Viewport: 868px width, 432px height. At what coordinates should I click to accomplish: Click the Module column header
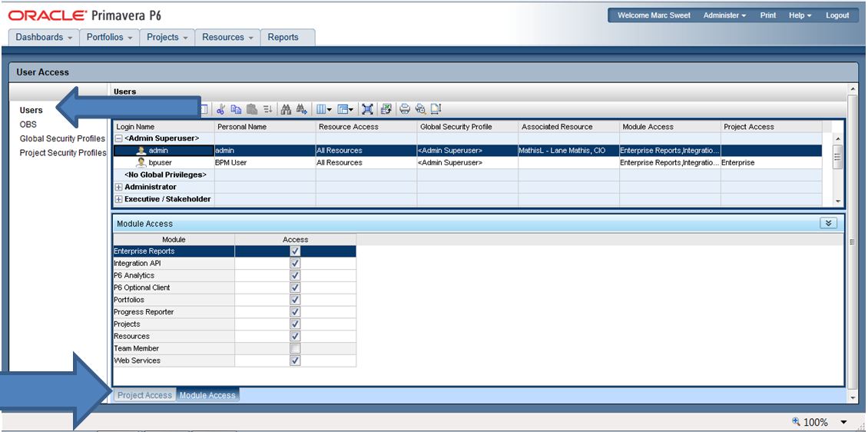tap(174, 239)
